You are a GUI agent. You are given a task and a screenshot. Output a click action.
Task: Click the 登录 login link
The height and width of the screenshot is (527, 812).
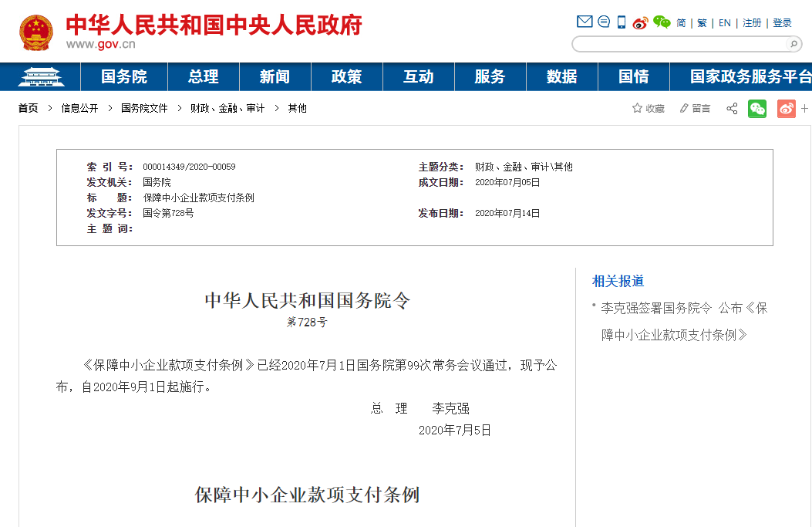point(782,23)
